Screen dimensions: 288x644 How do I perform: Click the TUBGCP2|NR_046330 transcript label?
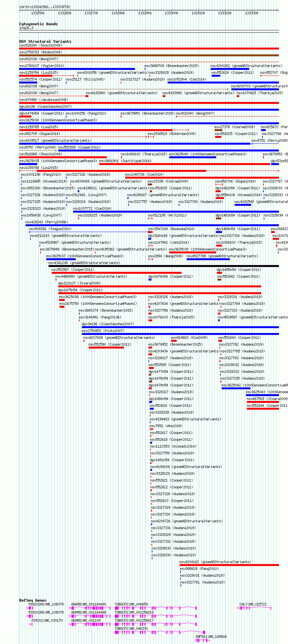(131, 628)
